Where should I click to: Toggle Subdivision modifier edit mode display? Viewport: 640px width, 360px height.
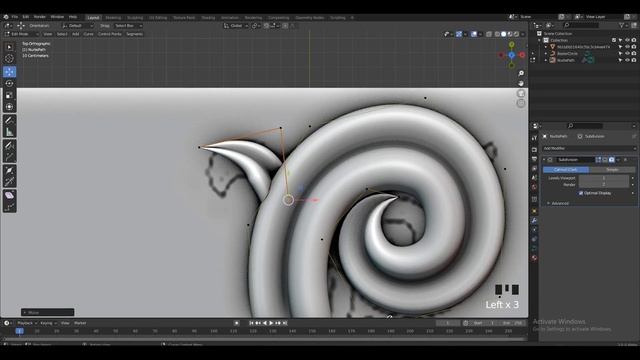(x=598, y=160)
